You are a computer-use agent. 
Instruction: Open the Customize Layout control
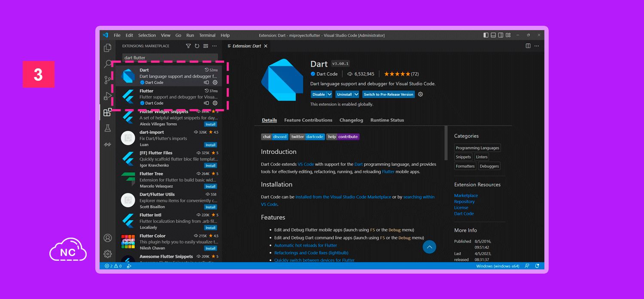pyautogui.click(x=508, y=35)
